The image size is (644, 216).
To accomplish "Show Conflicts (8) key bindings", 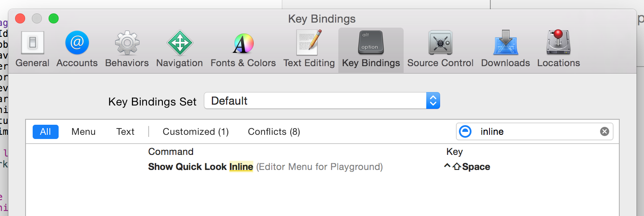I will tap(274, 132).
